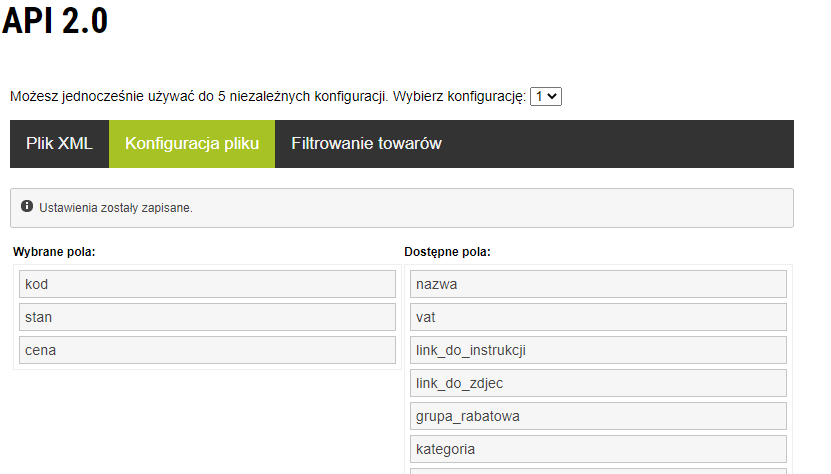Click the API 2.0 heading

(55, 21)
